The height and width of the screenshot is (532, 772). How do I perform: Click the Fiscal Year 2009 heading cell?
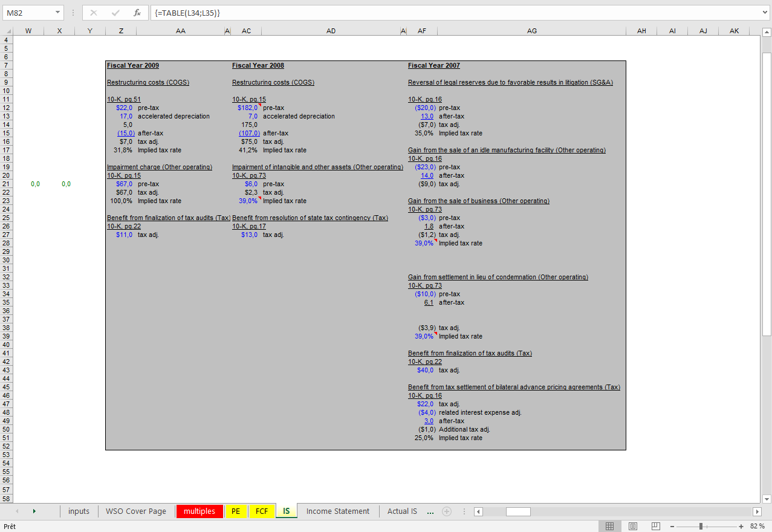tap(133, 65)
